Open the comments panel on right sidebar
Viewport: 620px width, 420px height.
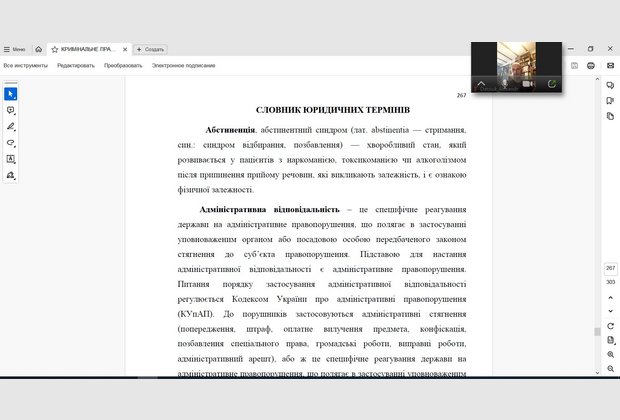[610, 86]
